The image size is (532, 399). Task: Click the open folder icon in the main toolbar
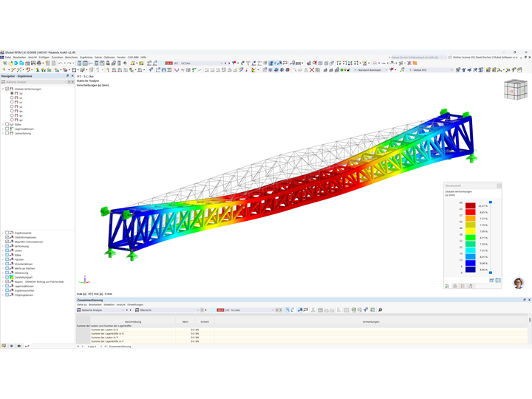click(10, 63)
